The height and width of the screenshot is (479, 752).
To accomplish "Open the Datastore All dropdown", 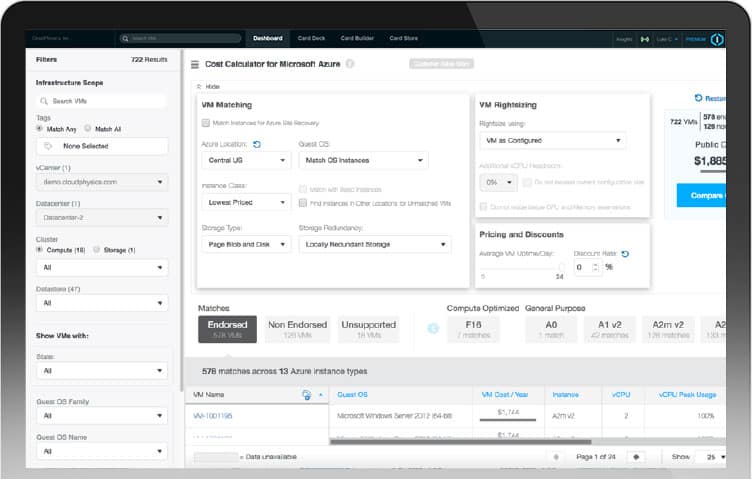I will 102,303.
